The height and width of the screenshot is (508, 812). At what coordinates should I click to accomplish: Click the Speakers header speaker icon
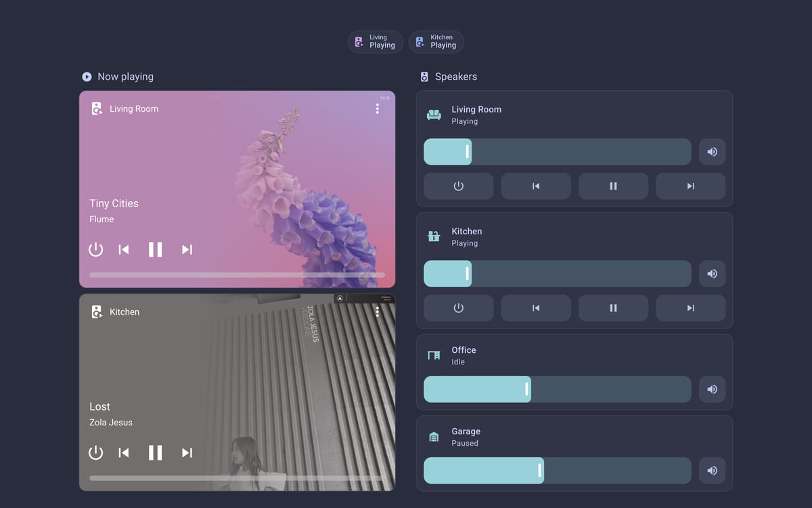coord(424,77)
